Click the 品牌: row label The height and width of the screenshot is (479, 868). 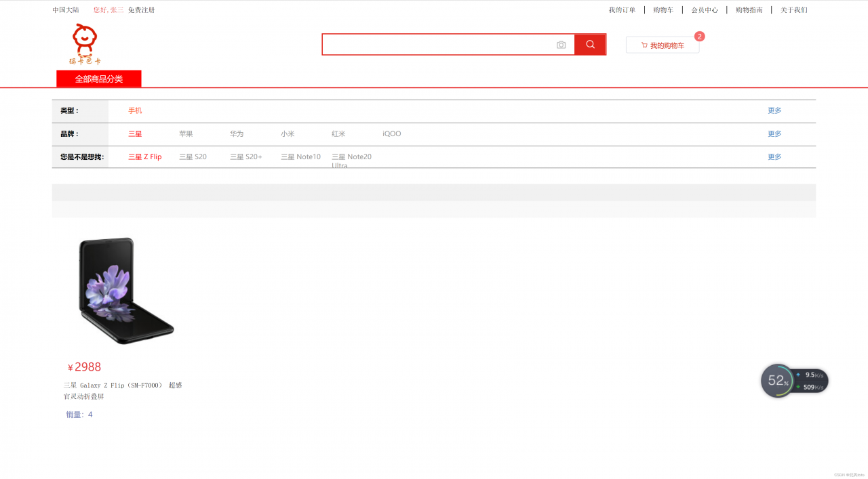click(x=70, y=133)
